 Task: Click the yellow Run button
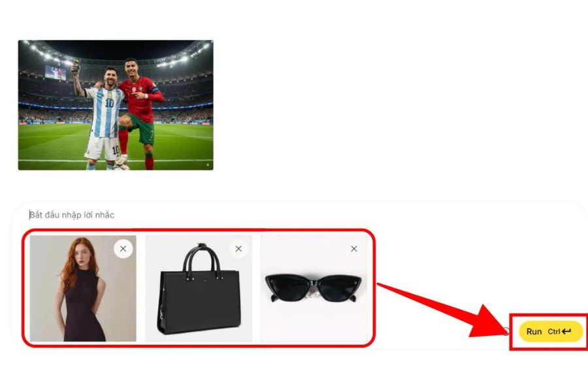pyautogui.click(x=551, y=331)
